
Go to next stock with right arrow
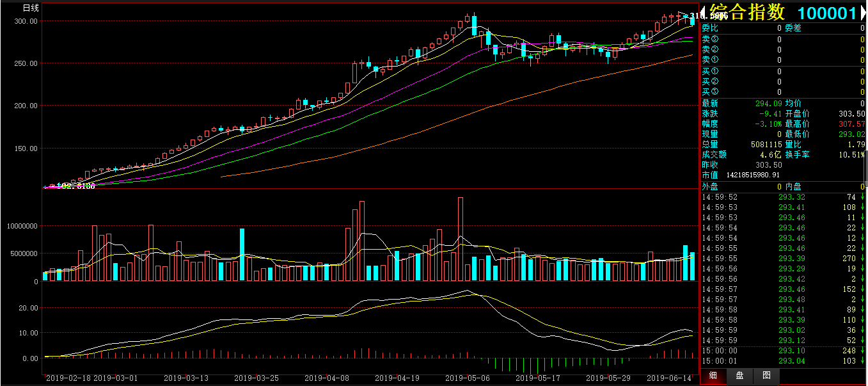[864, 13]
